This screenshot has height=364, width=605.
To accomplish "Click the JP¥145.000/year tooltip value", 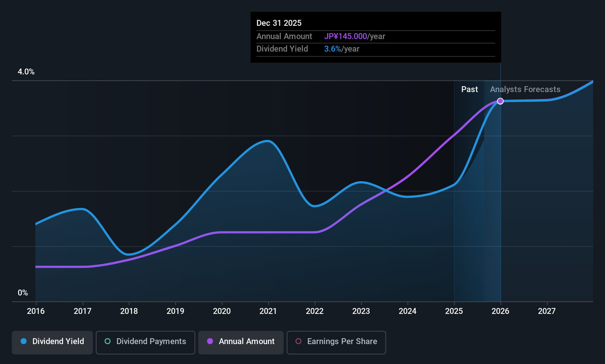I will (x=354, y=36).
